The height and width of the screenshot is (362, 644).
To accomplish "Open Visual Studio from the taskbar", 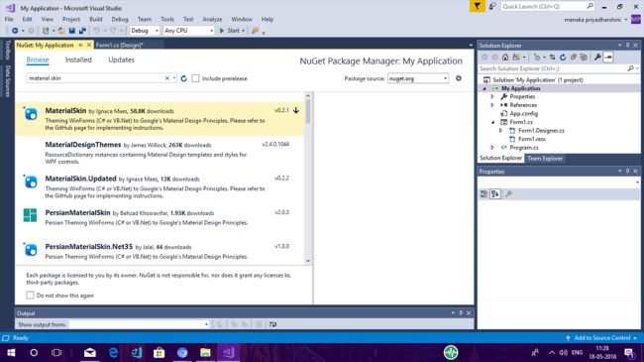I will point(229,352).
